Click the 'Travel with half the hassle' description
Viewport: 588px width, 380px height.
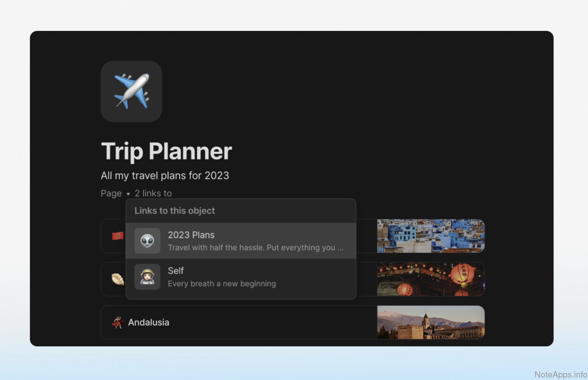(256, 248)
